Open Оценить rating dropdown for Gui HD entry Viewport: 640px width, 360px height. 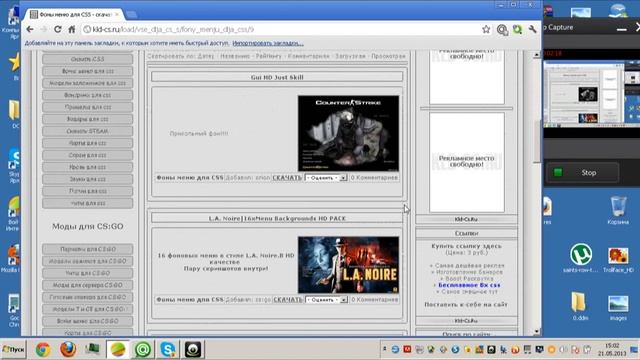[326, 178]
